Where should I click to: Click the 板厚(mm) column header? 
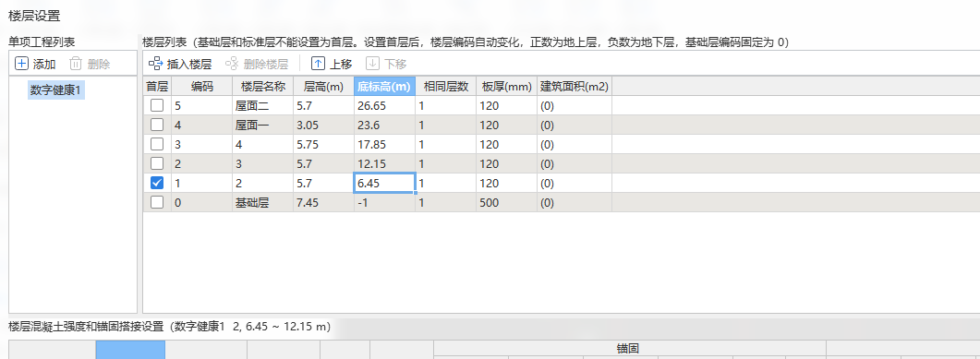click(x=506, y=86)
